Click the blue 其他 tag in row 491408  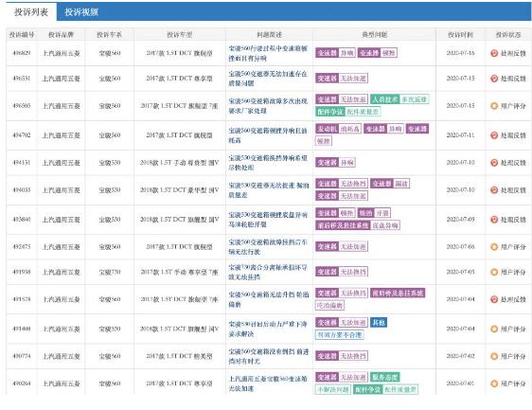(x=379, y=323)
